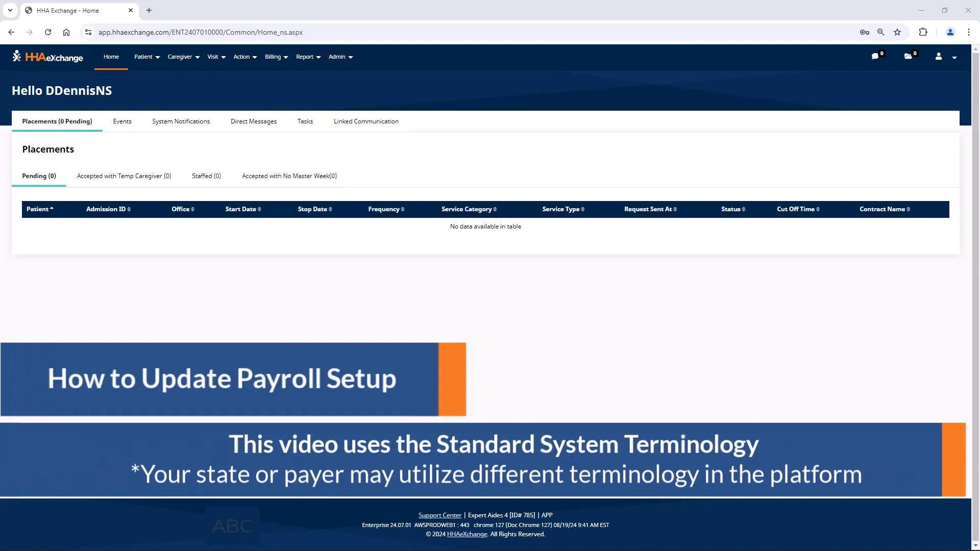The image size is (980, 551).
Task: Click the browser home icon
Action: click(x=66, y=32)
